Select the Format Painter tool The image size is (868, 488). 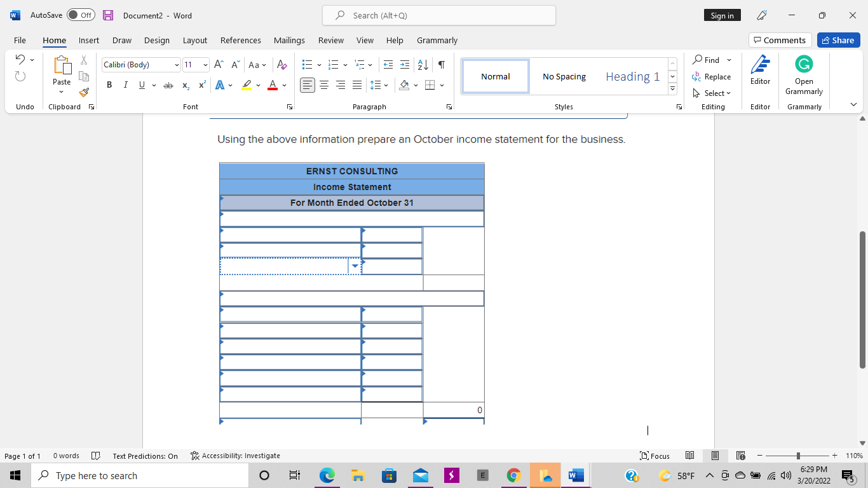pyautogui.click(x=83, y=92)
